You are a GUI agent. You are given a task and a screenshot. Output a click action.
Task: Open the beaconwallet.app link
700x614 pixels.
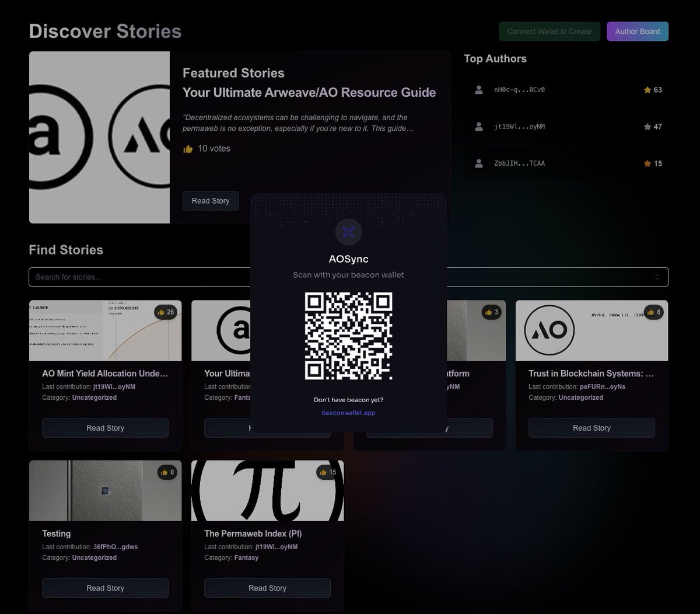[x=349, y=413]
